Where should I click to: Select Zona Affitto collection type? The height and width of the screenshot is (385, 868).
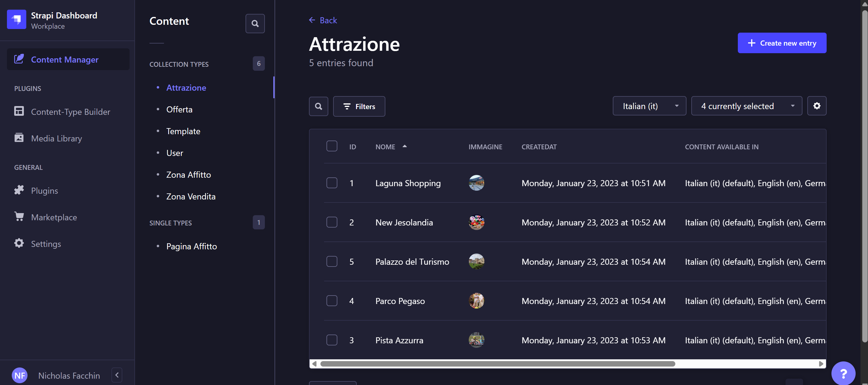pos(189,175)
